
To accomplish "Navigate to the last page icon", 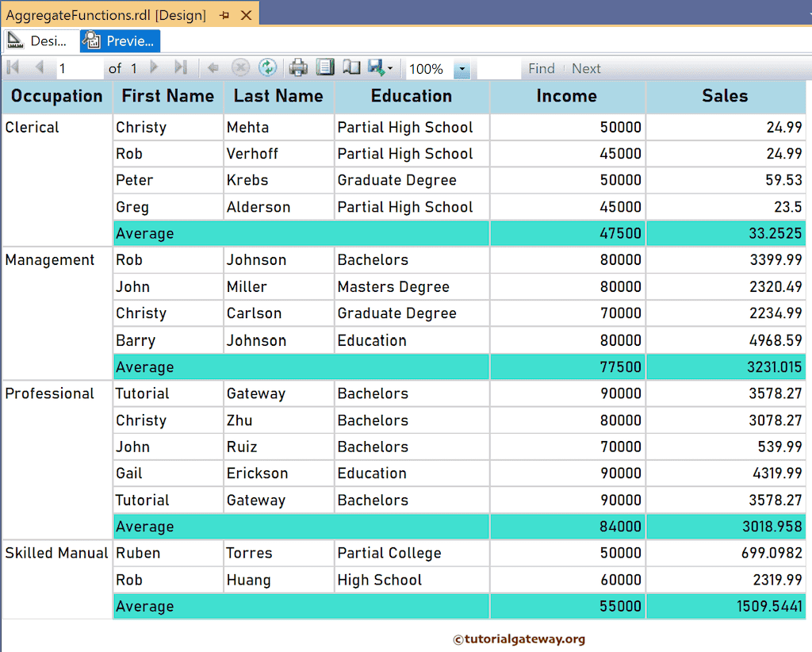I will click(x=180, y=67).
